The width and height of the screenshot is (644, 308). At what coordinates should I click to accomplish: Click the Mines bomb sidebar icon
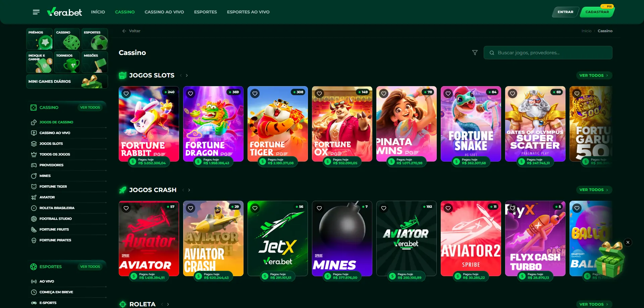[x=34, y=176]
